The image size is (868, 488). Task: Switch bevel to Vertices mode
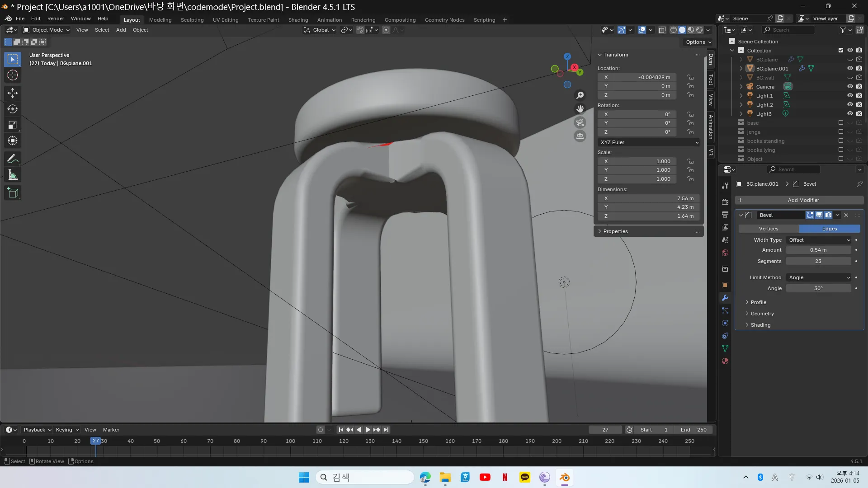tap(769, 229)
